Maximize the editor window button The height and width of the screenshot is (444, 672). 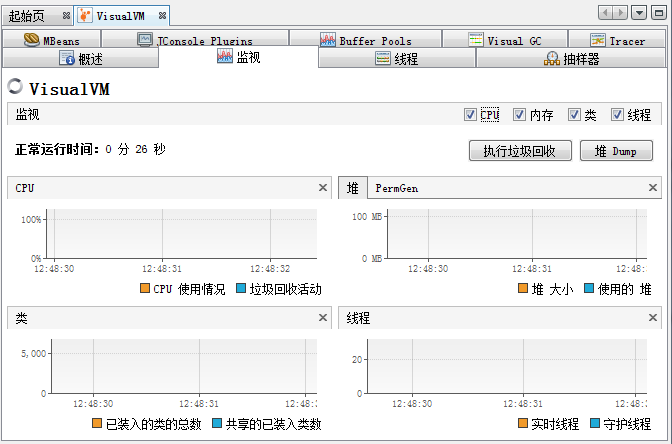click(658, 13)
